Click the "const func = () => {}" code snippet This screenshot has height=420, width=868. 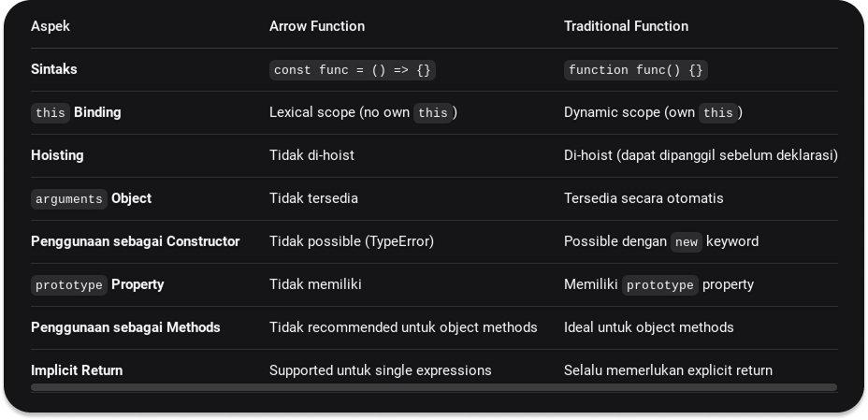[353, 70]
